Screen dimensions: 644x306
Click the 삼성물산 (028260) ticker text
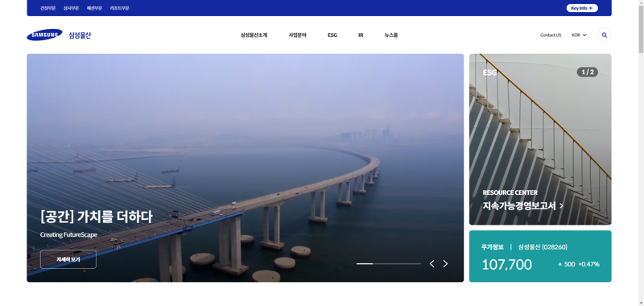tap(543, 247)
